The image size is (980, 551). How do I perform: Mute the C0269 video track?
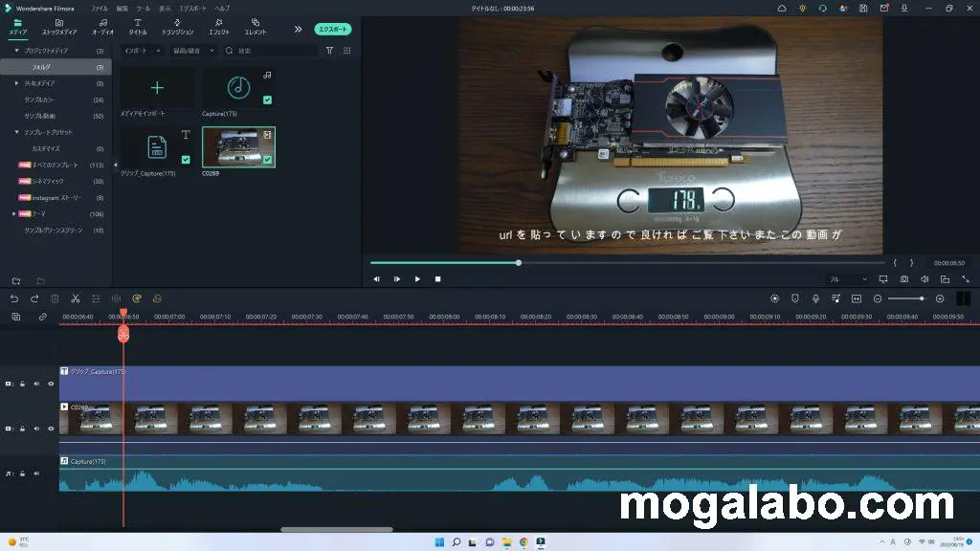point(36,429)
